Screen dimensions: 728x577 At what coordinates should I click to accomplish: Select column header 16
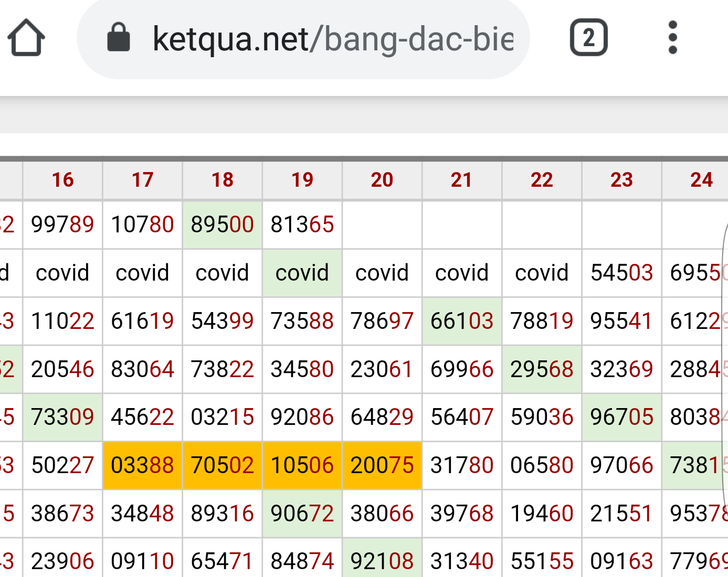tap(62, 180)
